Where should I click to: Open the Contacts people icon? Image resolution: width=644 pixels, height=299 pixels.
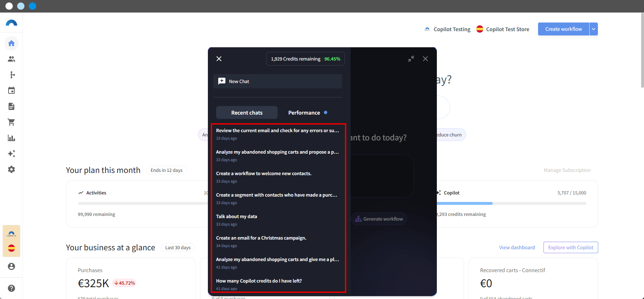coord(11,59)
